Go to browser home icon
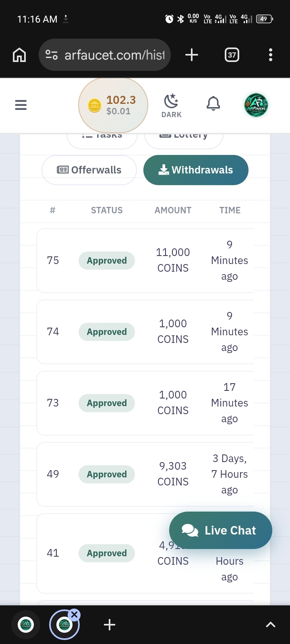This screenshot has width=290, height=644. 19,55
